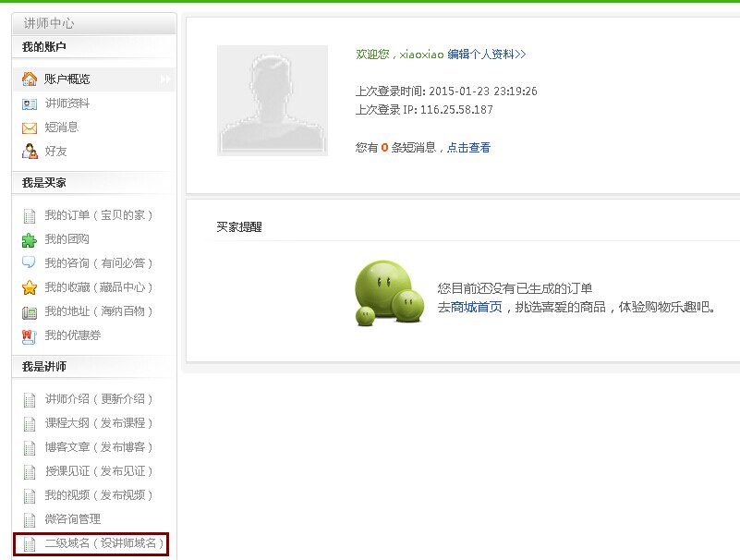Click the 点击查看 messages link
Image resolution: width=740 pixels, height=560 pixels.
[x=468, y=148]
